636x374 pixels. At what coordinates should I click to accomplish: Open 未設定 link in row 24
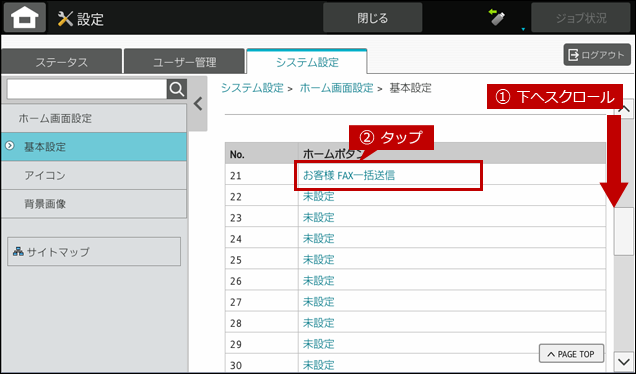[x=318, y=239]
